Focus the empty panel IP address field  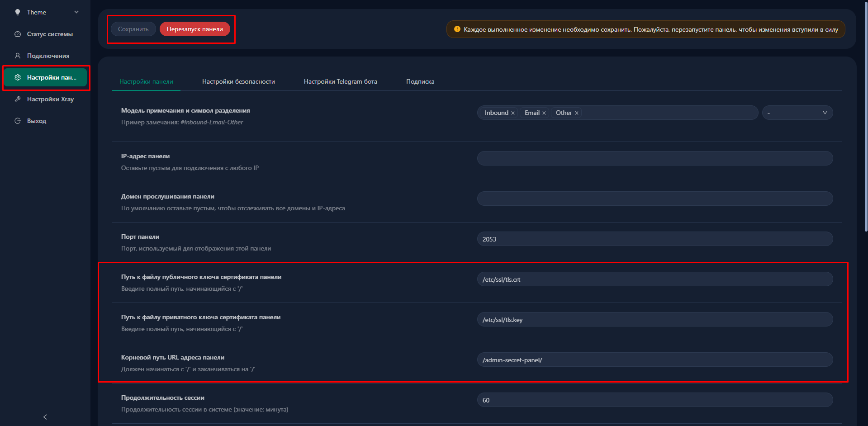click(655, 158)
